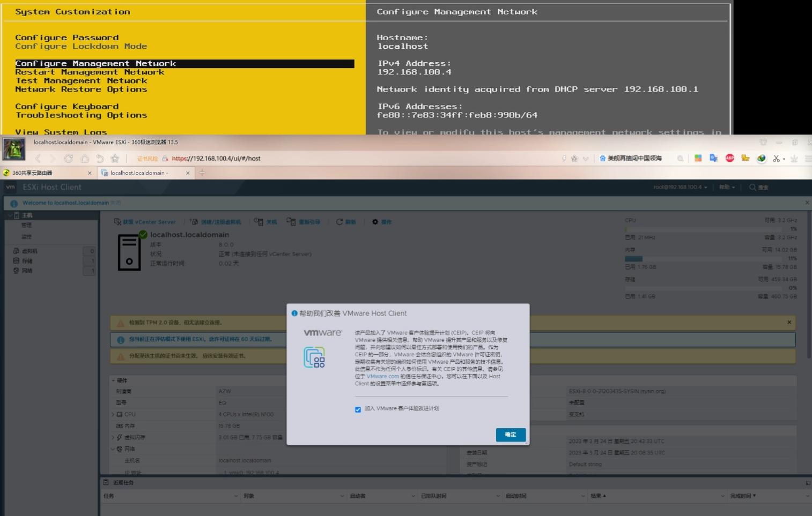Click the vm logo in ESXi header

(10, 187)
